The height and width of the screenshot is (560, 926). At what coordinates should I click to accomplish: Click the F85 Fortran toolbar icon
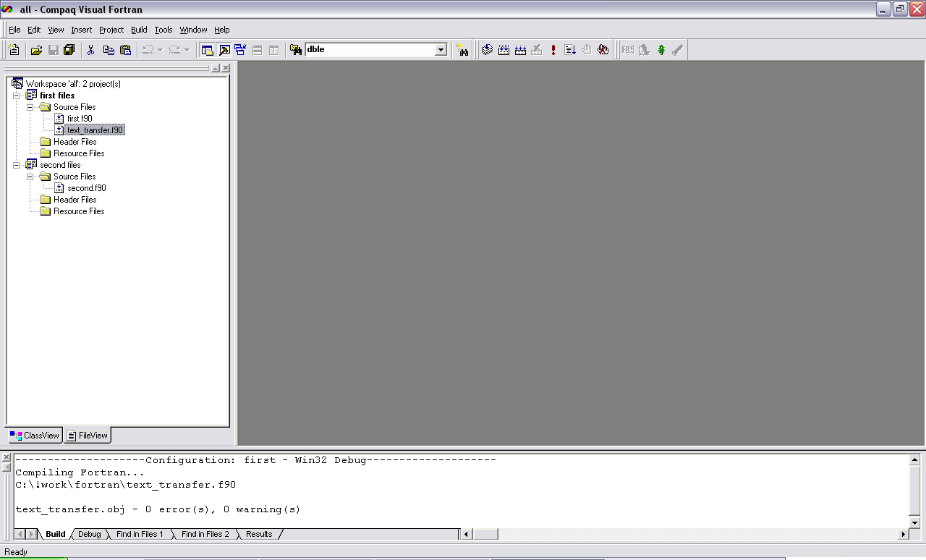pyautogui.click(x=627, y=50)
